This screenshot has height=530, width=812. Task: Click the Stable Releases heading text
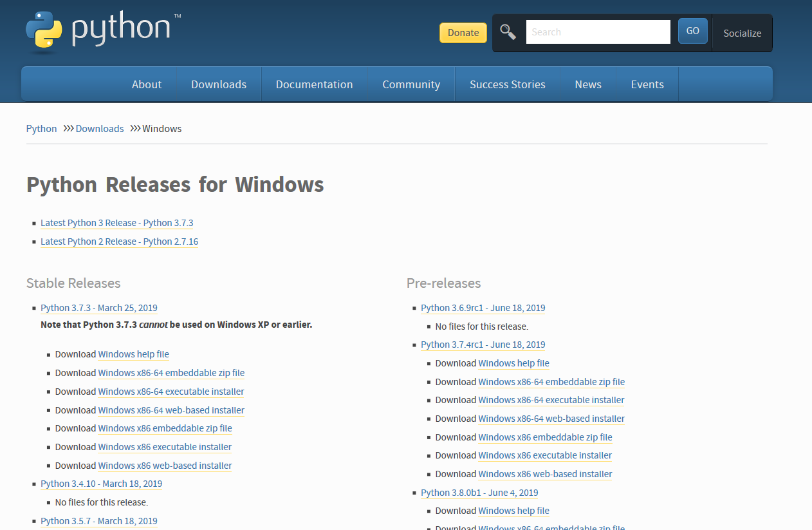(73, 283)
